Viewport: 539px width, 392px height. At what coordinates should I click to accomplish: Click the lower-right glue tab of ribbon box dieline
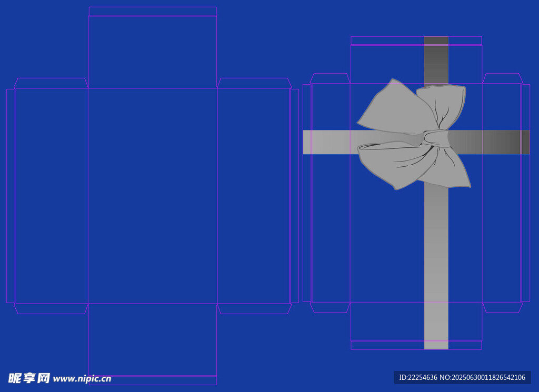(x=502, y=307)
